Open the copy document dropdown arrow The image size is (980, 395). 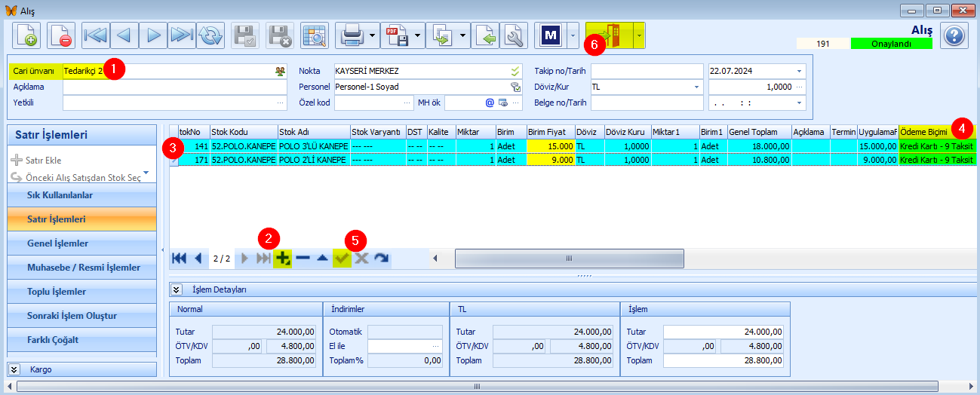pyautogui.click(x=463, y=35)
